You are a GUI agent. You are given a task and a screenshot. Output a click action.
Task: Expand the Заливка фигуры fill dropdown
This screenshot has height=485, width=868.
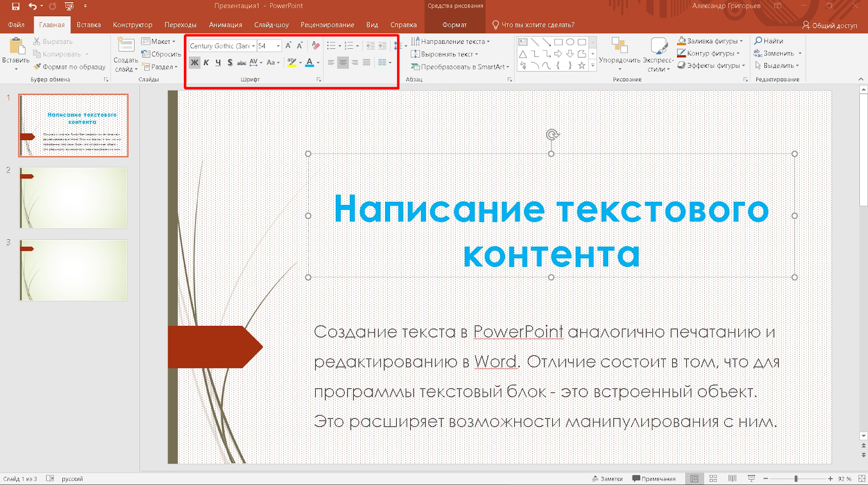click(x=742, y=41)
